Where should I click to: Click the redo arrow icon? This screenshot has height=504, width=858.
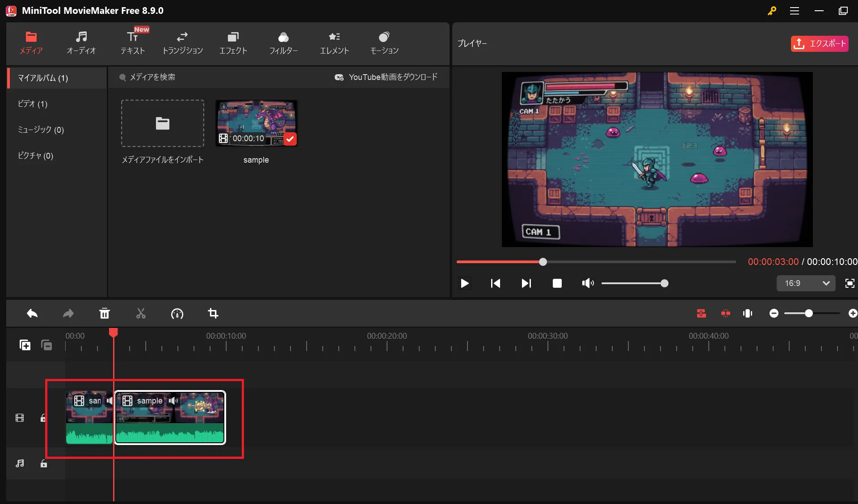point(68,314)
